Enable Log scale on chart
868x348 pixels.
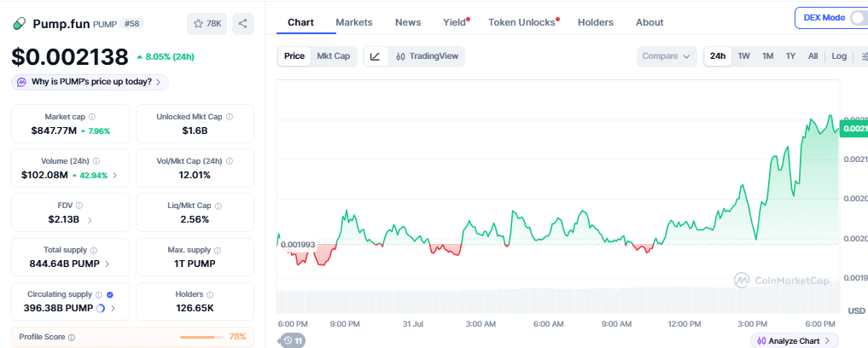[x=839, y=56]
